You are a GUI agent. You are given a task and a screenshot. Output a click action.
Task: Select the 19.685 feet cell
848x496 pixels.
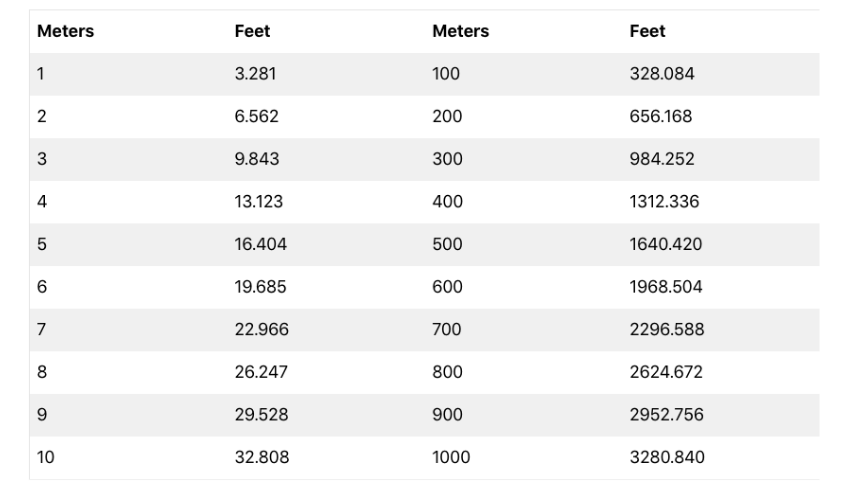pyautogui.click(x=260, y=288)
